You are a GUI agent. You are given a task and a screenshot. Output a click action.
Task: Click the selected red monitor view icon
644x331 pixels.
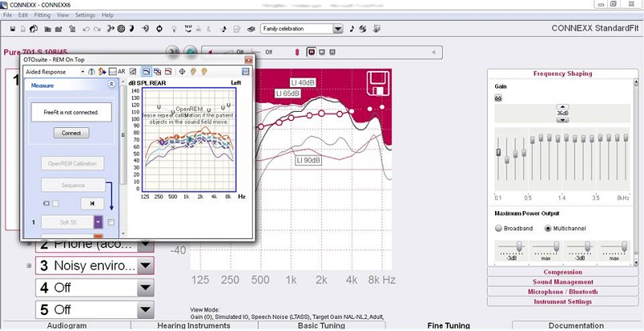coord(312,52)
